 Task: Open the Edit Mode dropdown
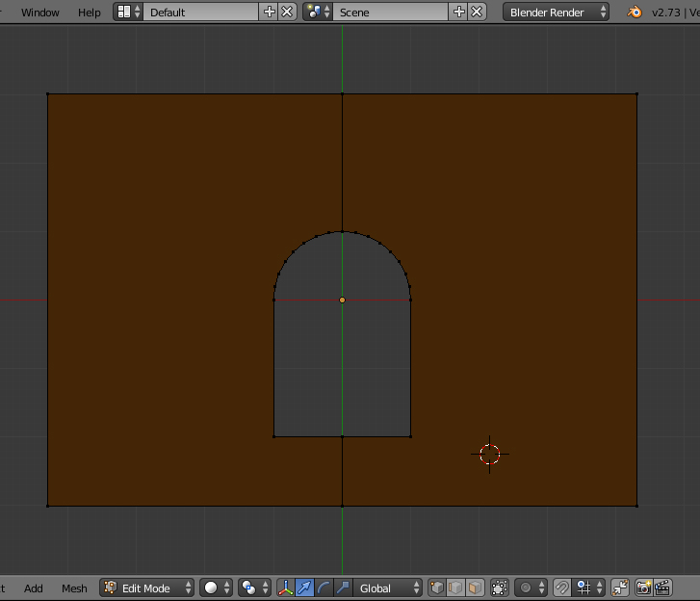(147, 588)
